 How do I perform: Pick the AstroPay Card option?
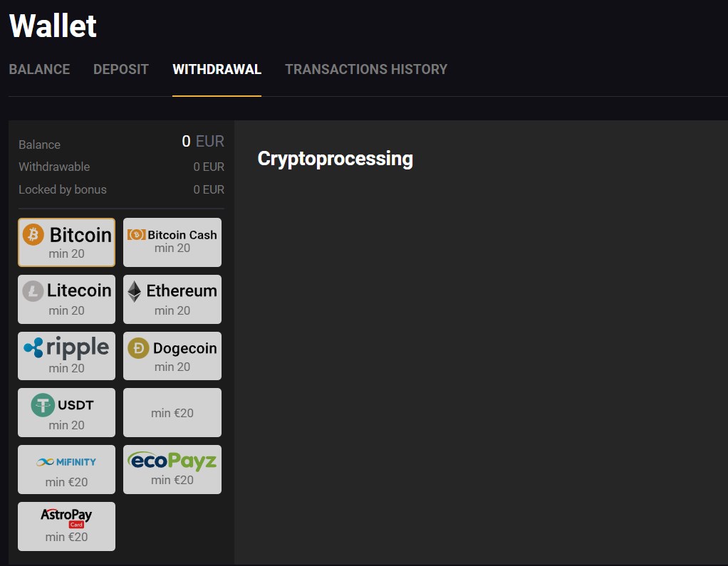tap(66, 527)
